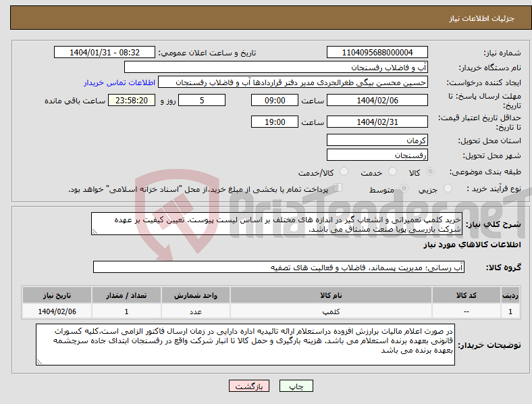Click the واحد شمارش column header
Screen dimensions: 532x404
pos(196,295)
